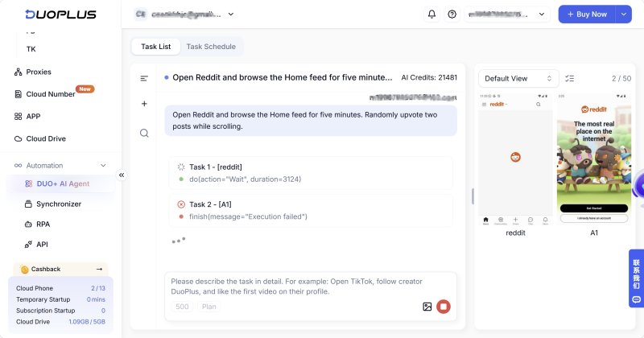Attach an image to the prompt
Screen dimensions: 644x338
[x=427, y=307]
